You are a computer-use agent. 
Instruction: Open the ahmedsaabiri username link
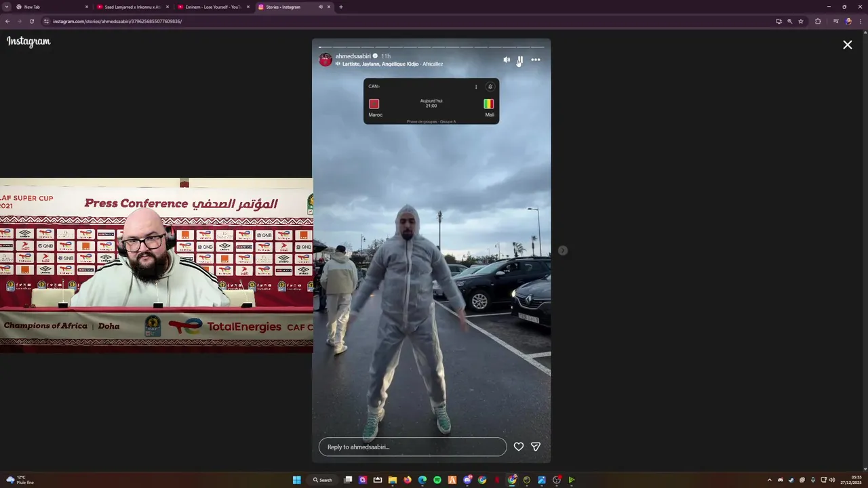[x=353, y=56]
